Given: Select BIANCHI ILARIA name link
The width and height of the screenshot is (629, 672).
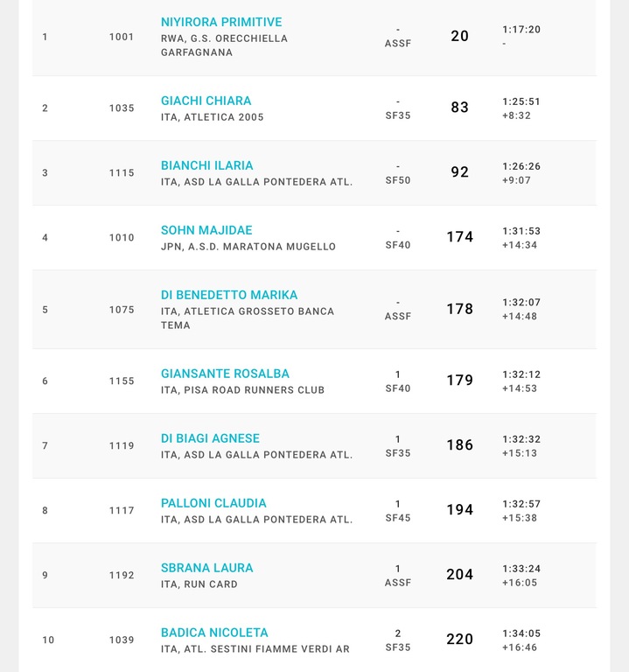Looking at the screenshot, I should (x=207, y=165).
